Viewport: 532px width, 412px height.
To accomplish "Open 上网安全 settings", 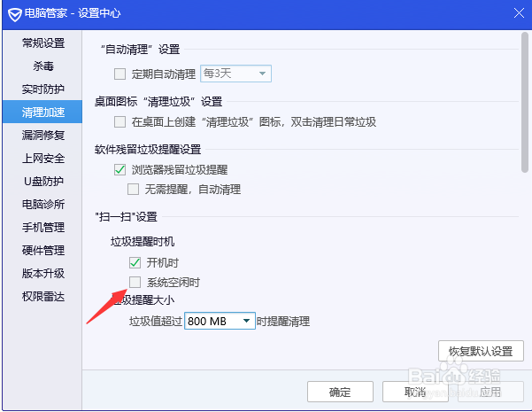I will coord(43,158).
